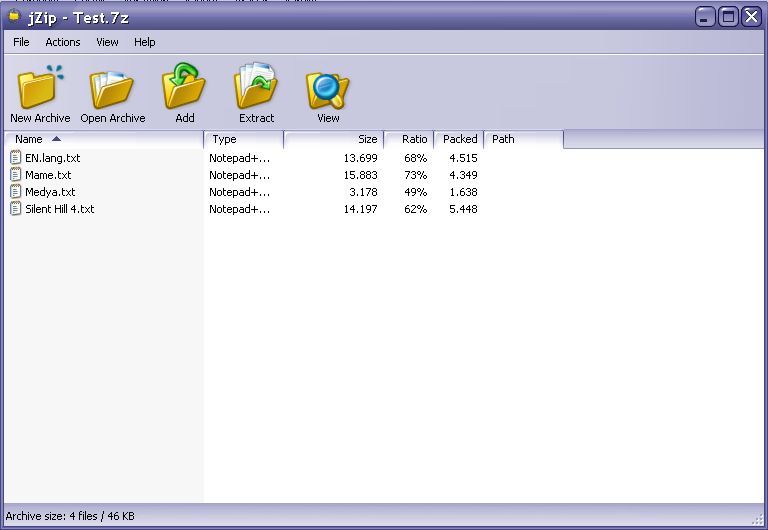768x530 pixels.
Task: Click the View magnifier toolbar icon
Action: coord(327,91)
